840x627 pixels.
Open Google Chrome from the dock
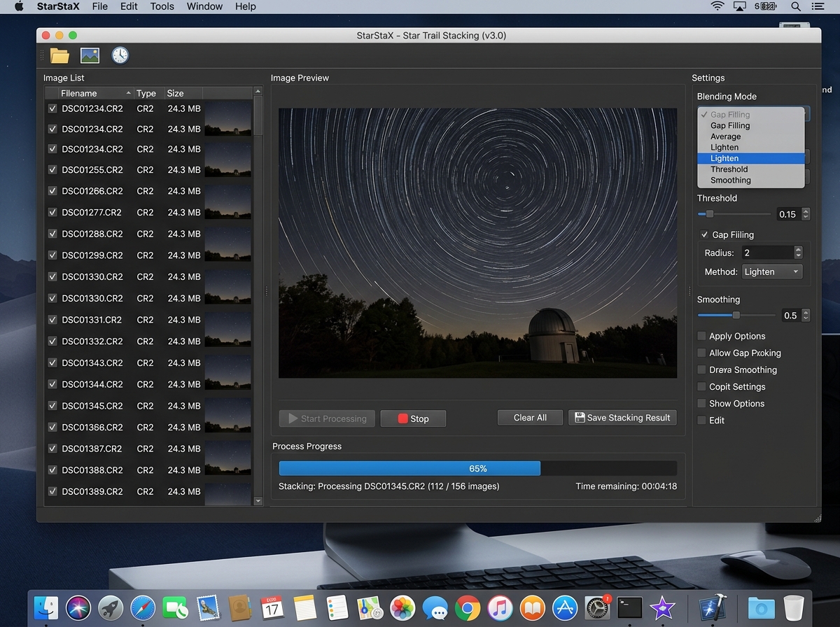(468, 607)
